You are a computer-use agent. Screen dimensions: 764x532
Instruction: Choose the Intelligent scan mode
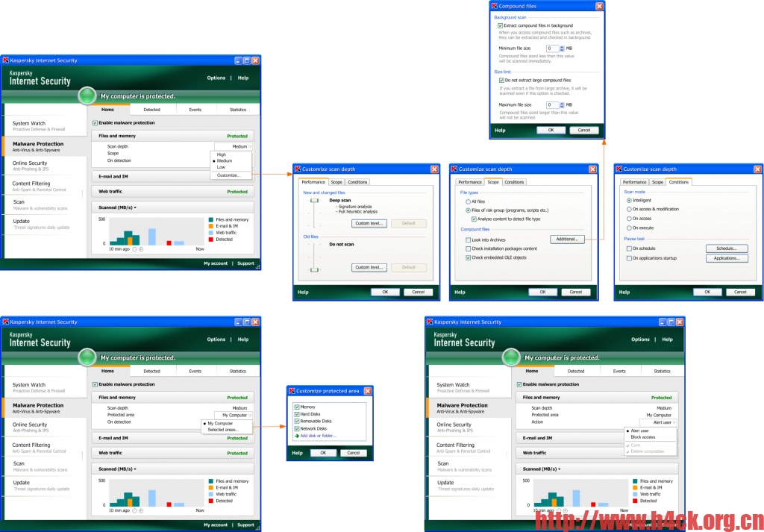point(629,200)
